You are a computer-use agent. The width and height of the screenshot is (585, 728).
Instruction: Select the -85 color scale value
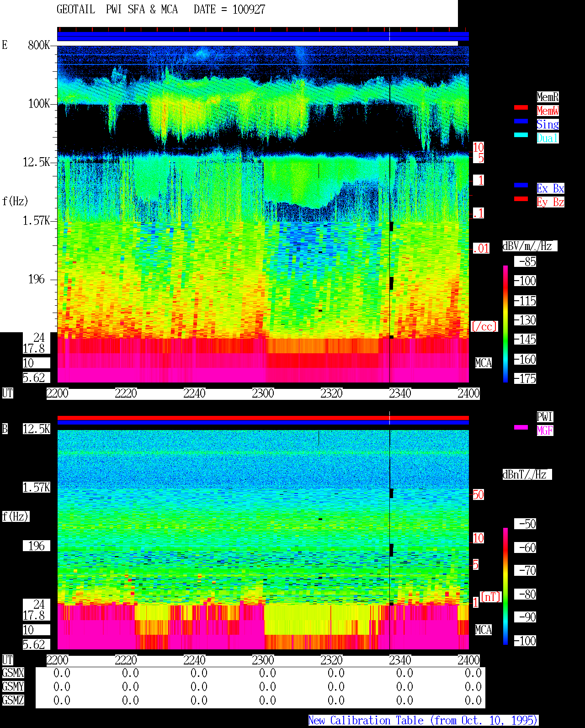pyautogui.click(x=525, y=261)
